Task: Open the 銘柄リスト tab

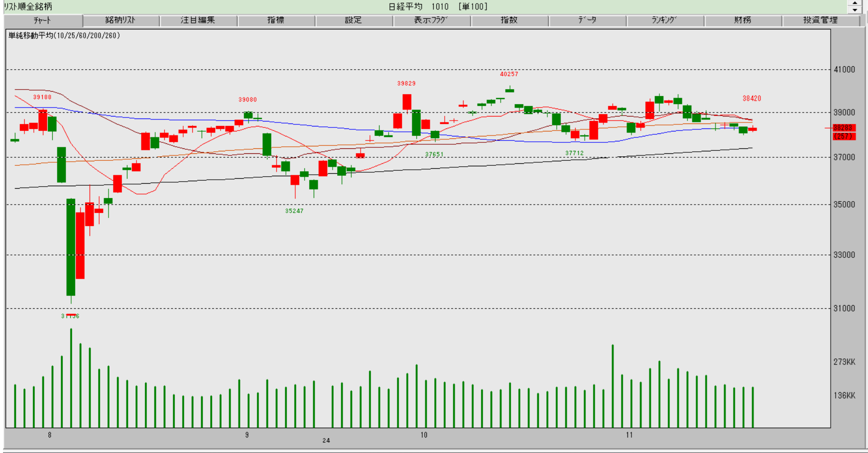Action: tap(121, 20)
